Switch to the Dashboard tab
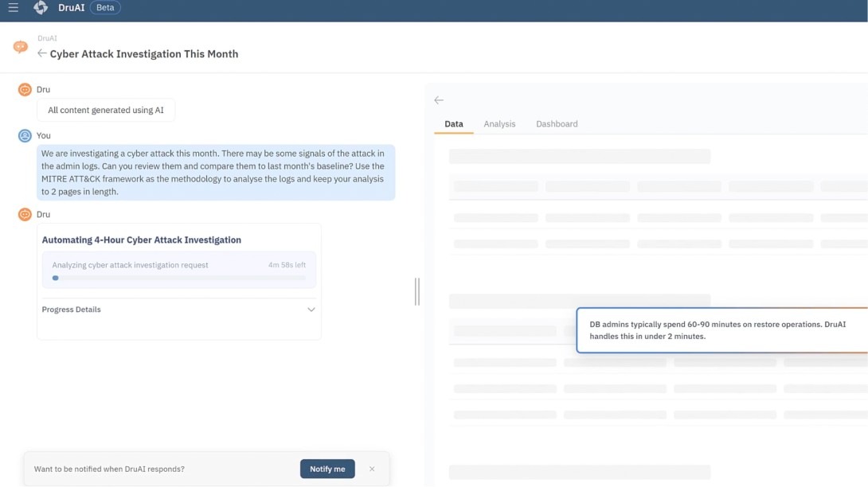The height and width of the screenshot is (487, 868). (557, 124)
